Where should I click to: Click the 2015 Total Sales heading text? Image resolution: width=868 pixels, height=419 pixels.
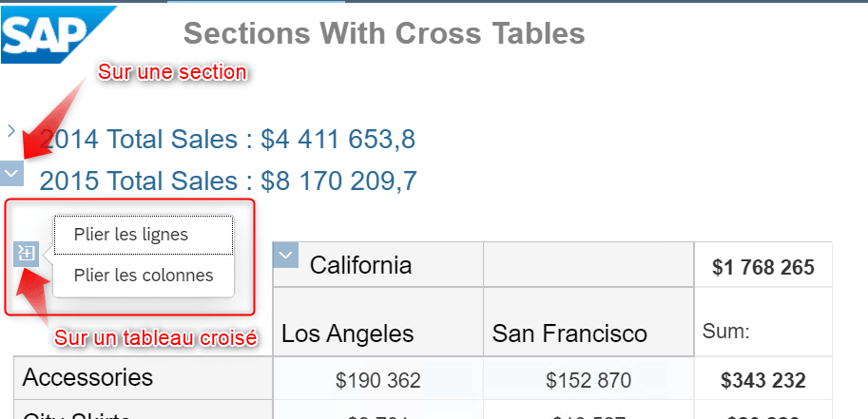point(227,181)
